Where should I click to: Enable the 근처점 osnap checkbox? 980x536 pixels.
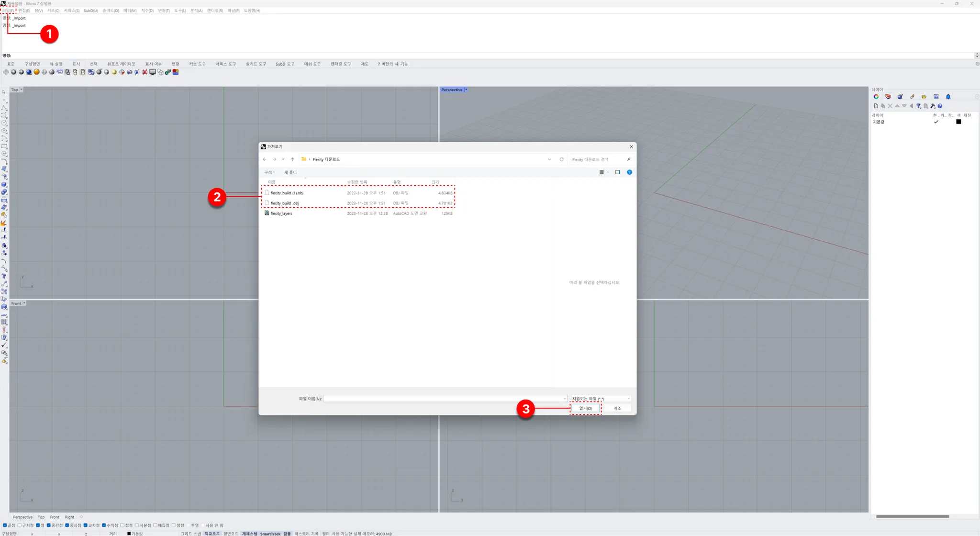click(20, 525)
